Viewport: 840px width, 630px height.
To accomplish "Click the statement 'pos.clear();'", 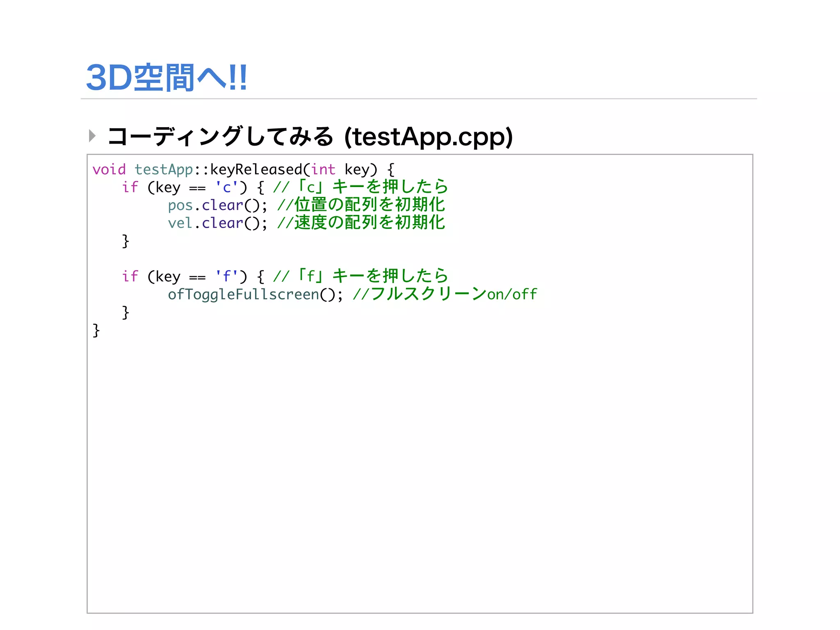I will [217, 205].
